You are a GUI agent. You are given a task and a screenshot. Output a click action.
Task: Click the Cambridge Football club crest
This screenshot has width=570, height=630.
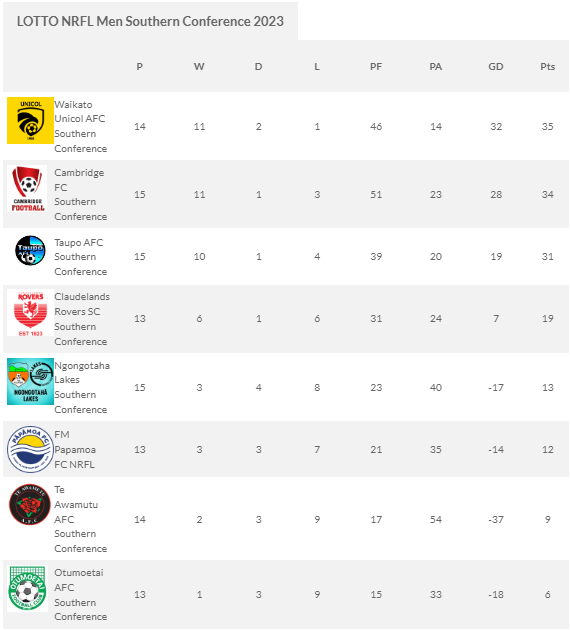point(27,188)
